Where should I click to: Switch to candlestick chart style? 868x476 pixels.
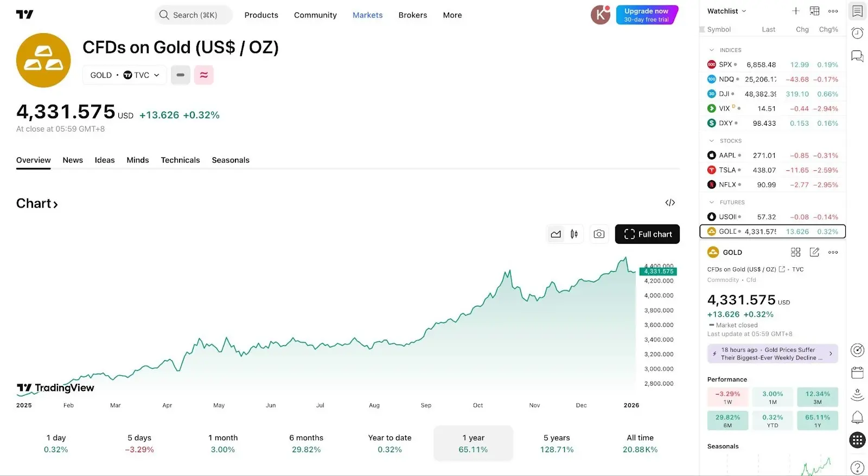[574, 234]
